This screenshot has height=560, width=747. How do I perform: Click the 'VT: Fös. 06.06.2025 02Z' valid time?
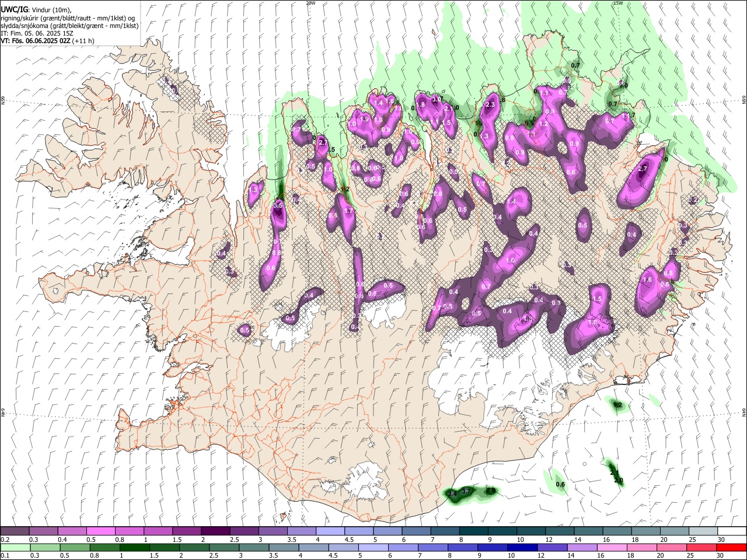pos(35,41)
